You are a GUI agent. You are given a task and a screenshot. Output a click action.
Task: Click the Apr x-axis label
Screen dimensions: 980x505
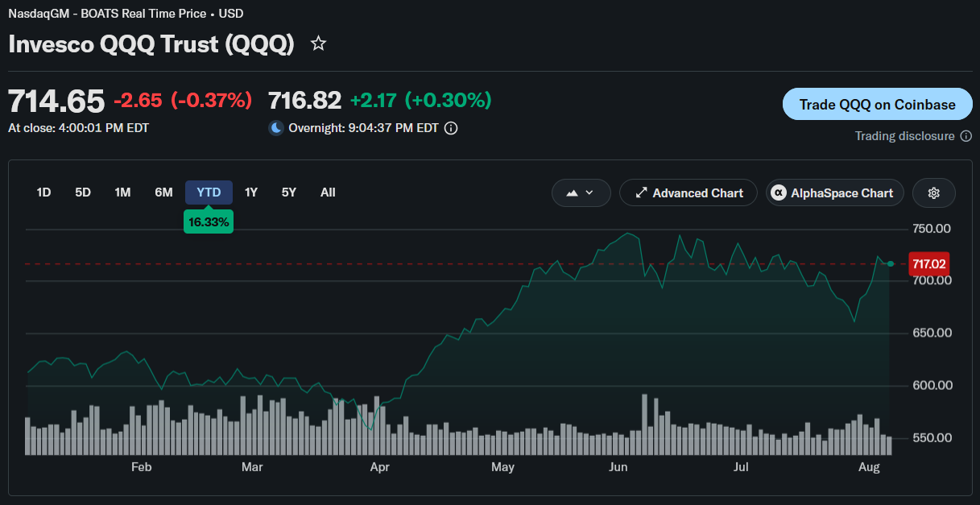(378, 467)
